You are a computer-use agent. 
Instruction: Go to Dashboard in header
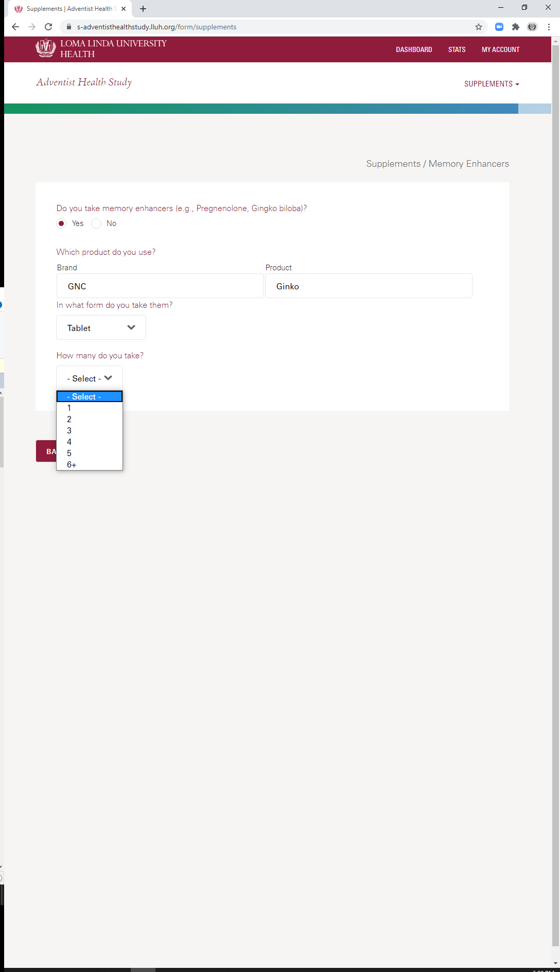[414, 49]
